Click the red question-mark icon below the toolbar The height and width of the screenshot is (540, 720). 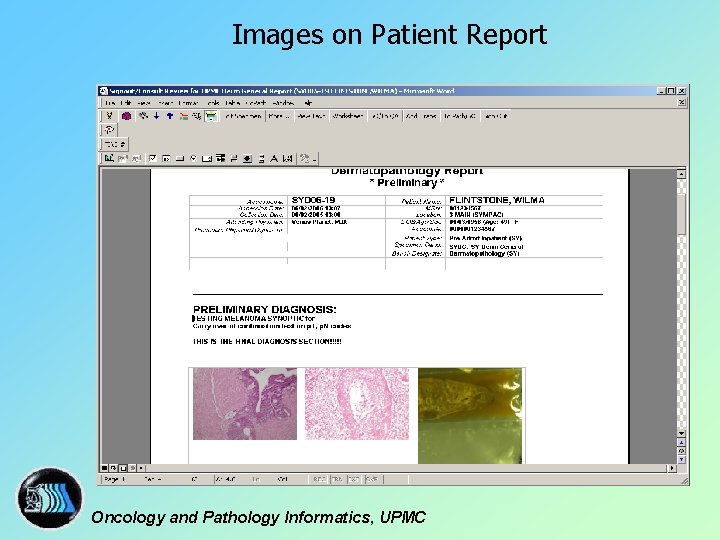tap(109, 130)
